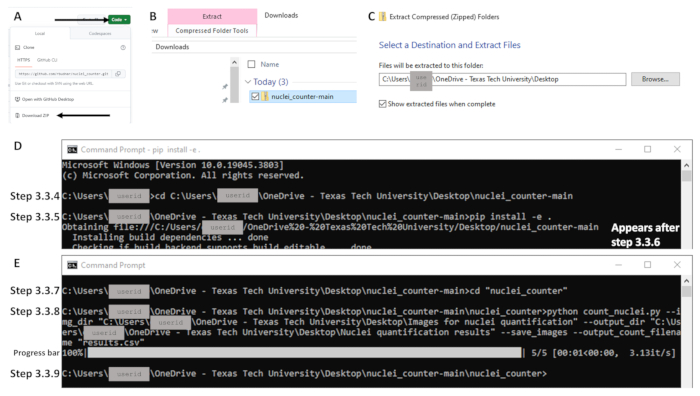The image size is (700, 396).
Task: Click the Downloads address bar path
Action: coord(172,47)
